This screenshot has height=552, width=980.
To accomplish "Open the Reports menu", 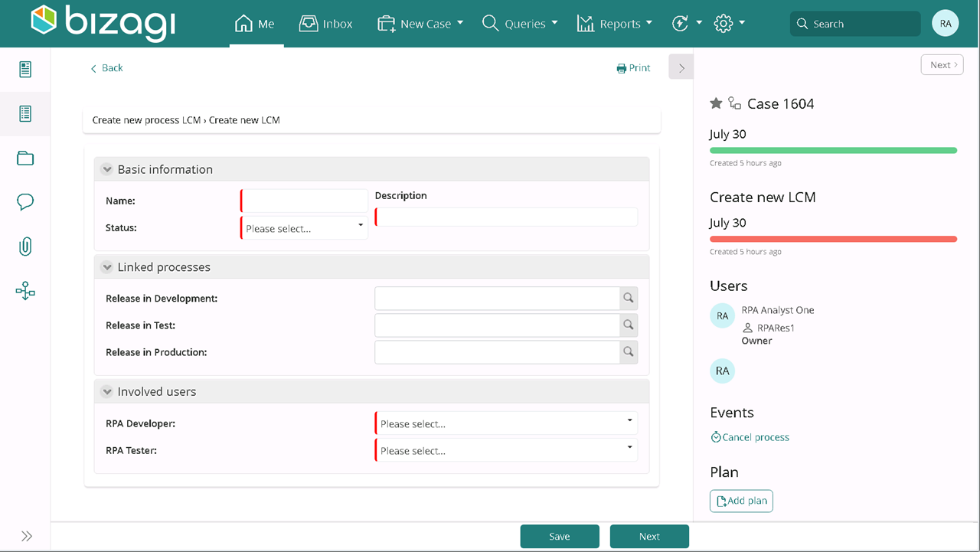I will 615,24.
